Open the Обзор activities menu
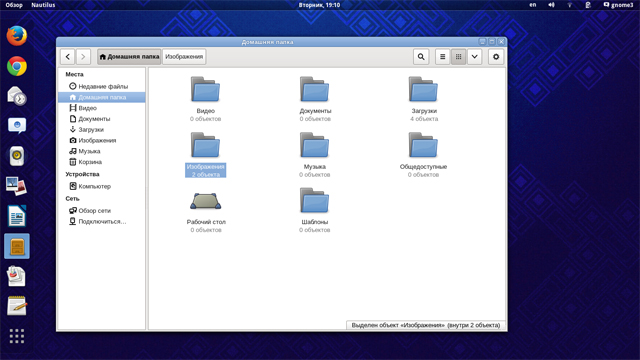Screen dimensions: 640x360 coord(14,5)
